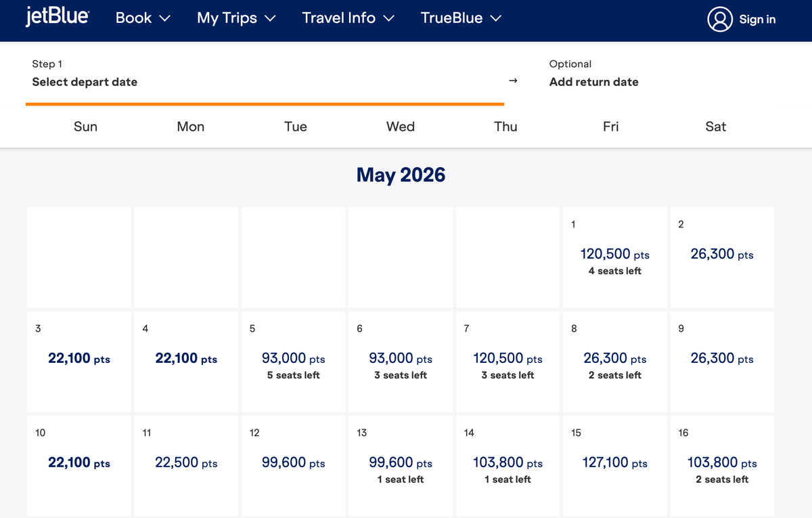Select May 2 for 26,300 points

point(721,257)
